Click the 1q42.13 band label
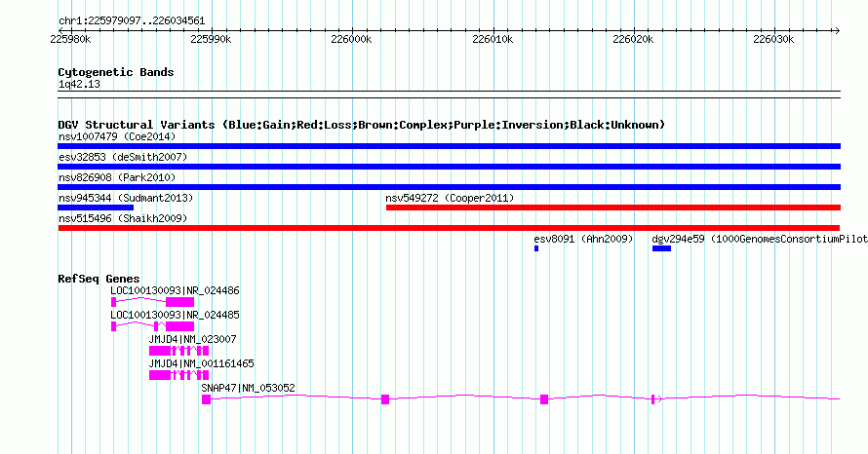The width and height of the screenshot is (868, 454). pos(79,84)
